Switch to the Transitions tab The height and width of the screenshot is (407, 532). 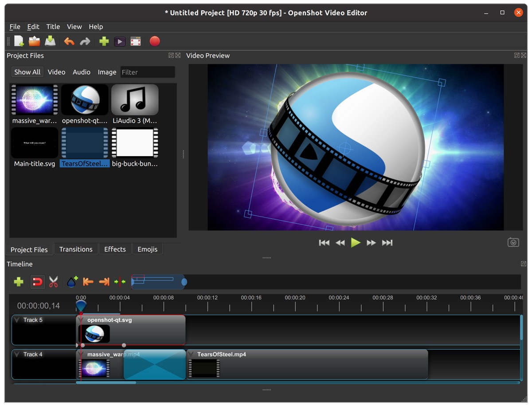[76, 249]
